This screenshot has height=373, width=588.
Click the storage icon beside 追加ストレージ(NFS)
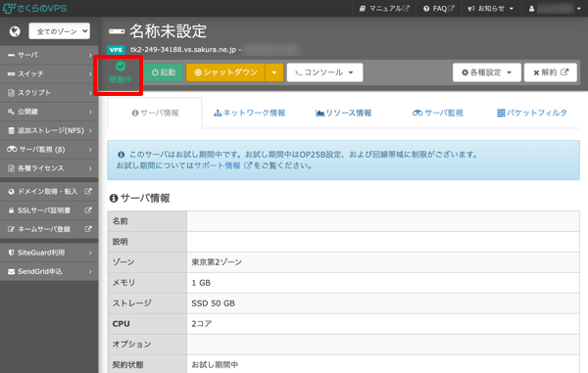tap(11, 130)
